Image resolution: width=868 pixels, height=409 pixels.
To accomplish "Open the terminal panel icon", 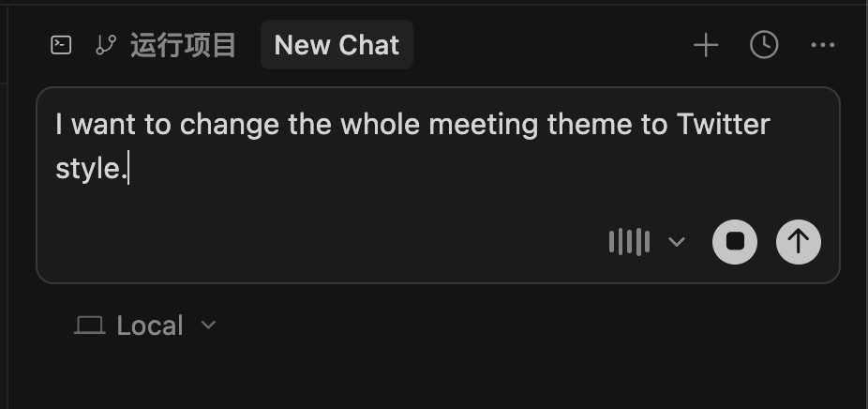I will (x=61, y=45).
